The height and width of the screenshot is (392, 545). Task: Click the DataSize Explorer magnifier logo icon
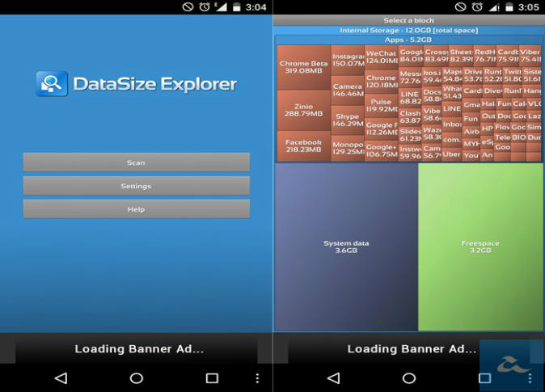(52, 84)
